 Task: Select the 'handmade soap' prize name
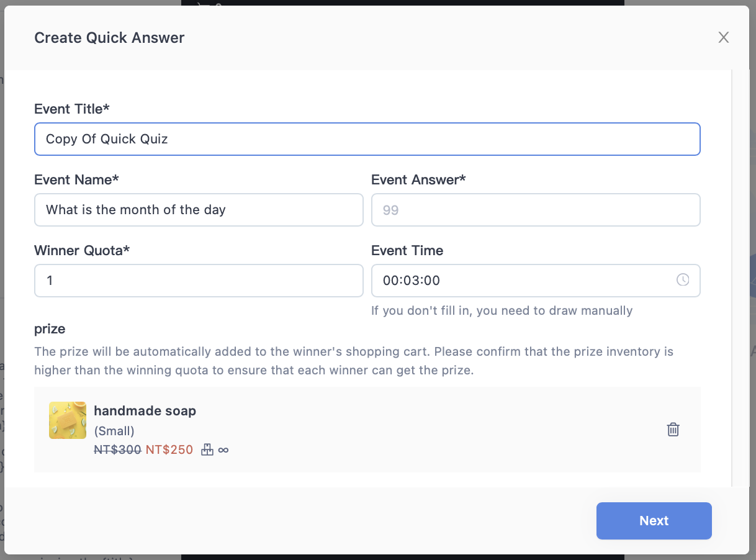pyautogui.click(x=145, y=410)
